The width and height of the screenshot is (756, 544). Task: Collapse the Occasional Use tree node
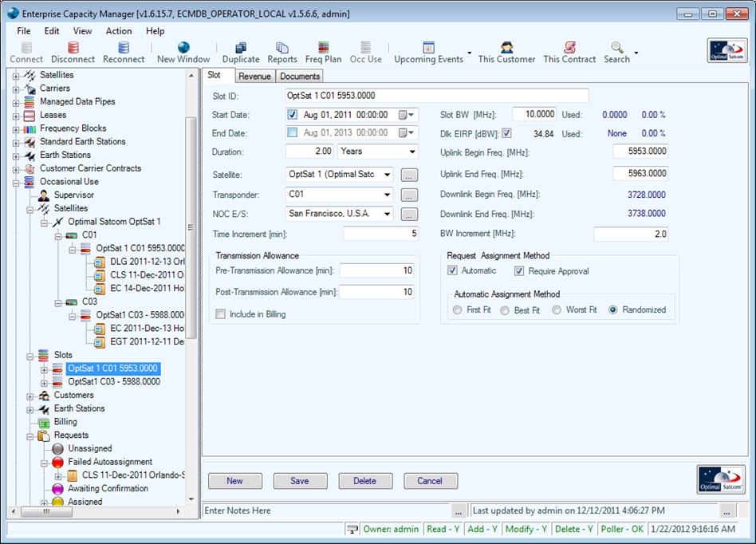16,183
